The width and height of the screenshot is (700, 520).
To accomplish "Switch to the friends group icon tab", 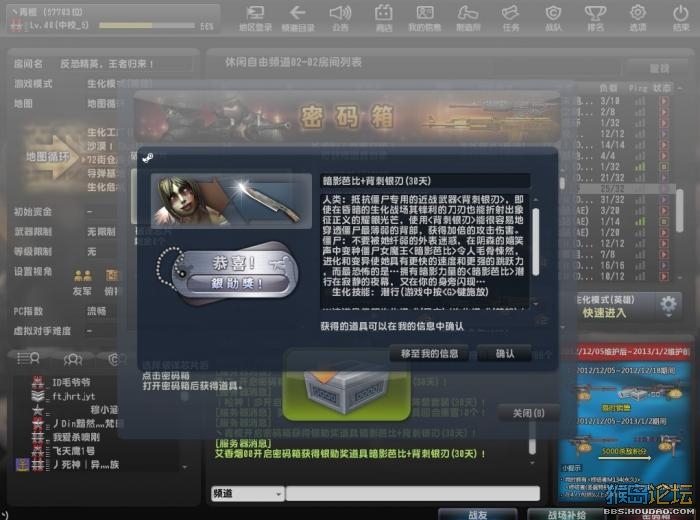I will point(73,359).
